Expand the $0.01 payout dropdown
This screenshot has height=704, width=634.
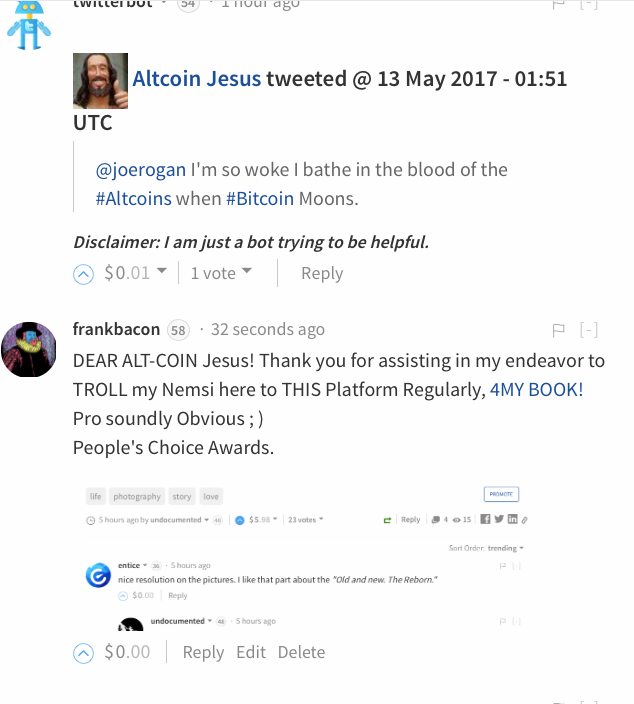(x=161, y=272)
